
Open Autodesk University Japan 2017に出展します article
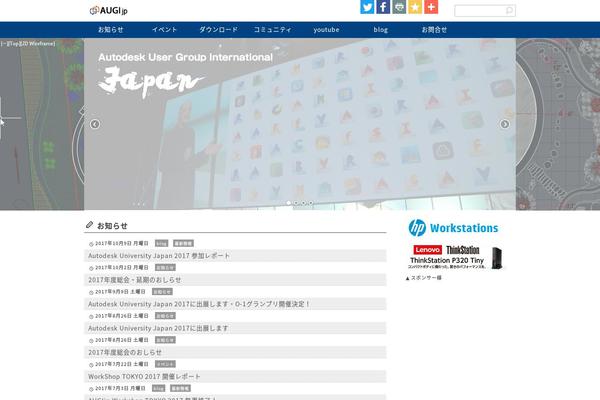click(158, 328)
